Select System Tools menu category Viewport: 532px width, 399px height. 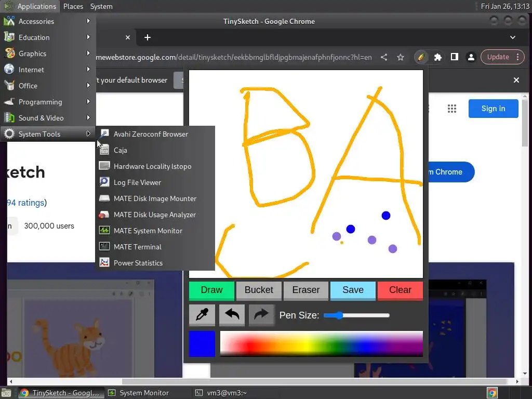pyautogui.click(x=48, y=134)
